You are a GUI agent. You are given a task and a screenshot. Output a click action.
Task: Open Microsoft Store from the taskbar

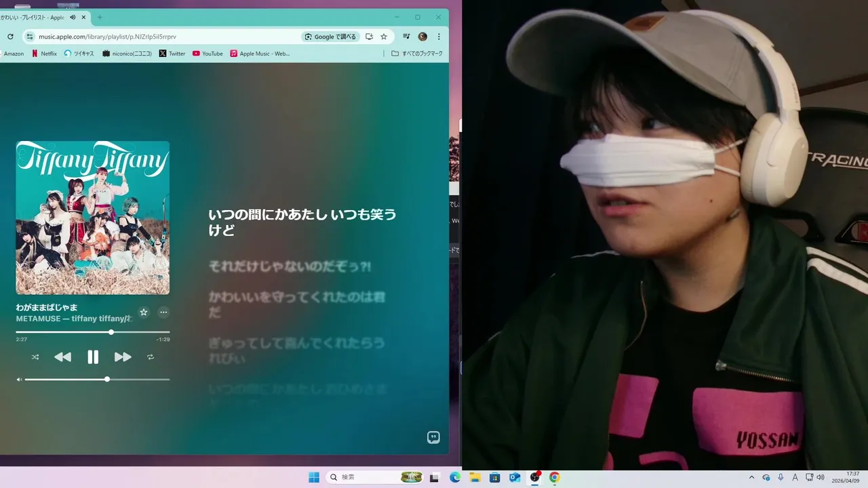tap(494, 477)
